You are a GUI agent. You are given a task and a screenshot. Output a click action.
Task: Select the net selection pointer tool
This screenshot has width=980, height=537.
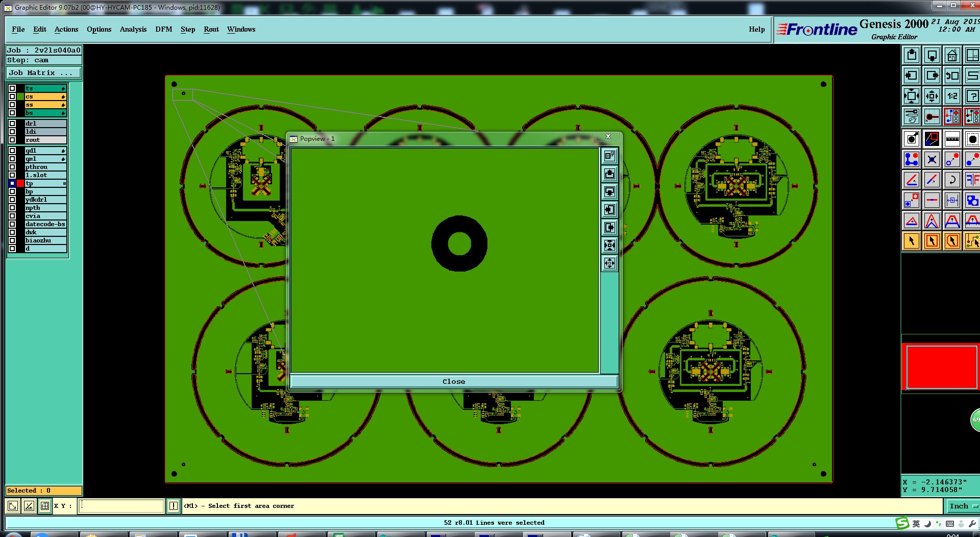click(972, 241)
